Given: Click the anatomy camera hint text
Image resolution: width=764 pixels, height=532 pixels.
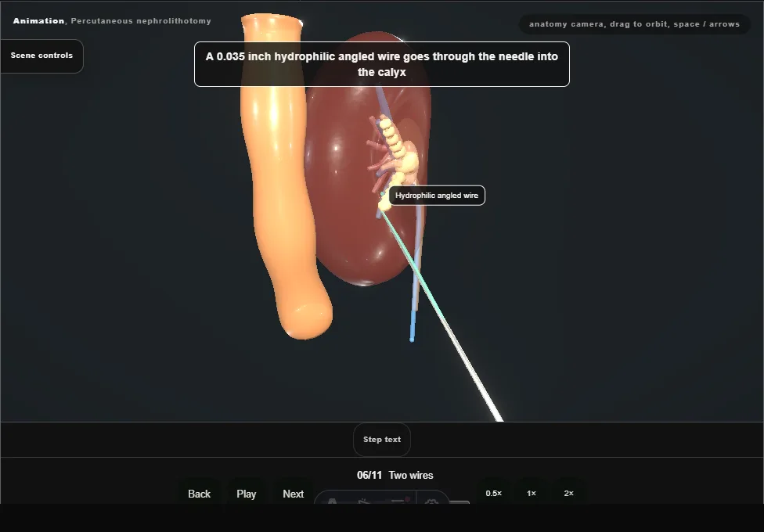Looking at the screenshot, I should (634, 24).
